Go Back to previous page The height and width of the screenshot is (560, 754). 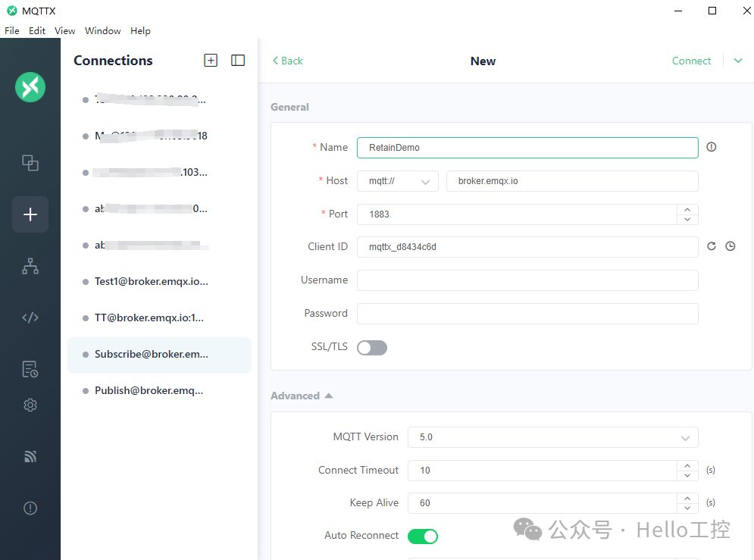click(x=287, y=61)
